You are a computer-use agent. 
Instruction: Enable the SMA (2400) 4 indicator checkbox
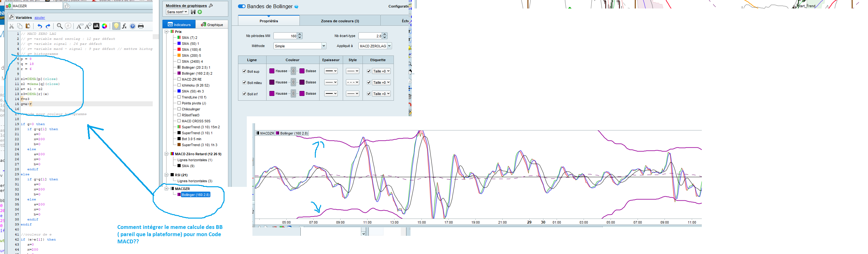179,61
